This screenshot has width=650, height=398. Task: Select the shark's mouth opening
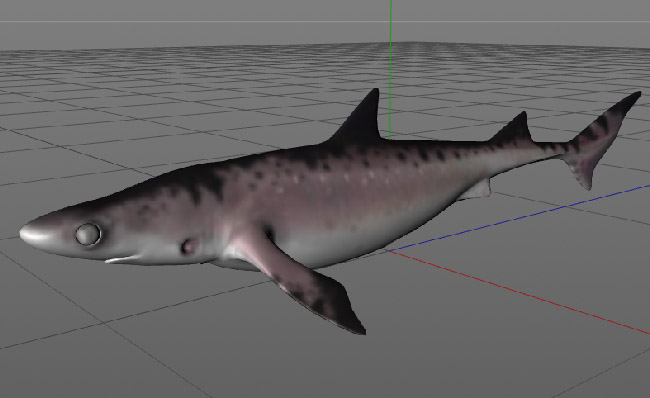click(x=123, y=259)
